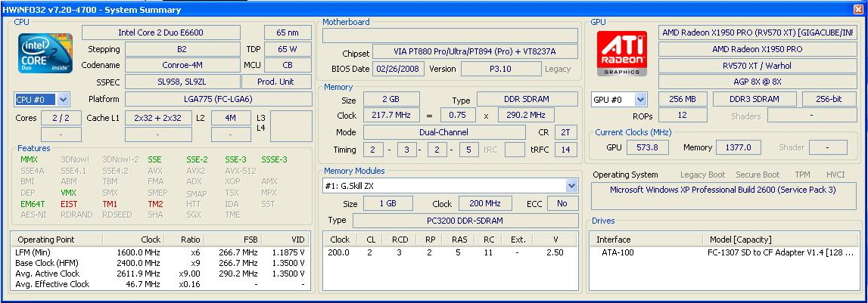Screen dimensions: 868x303
Task: Select the Stepping B2 value
Action: [182, 49]
